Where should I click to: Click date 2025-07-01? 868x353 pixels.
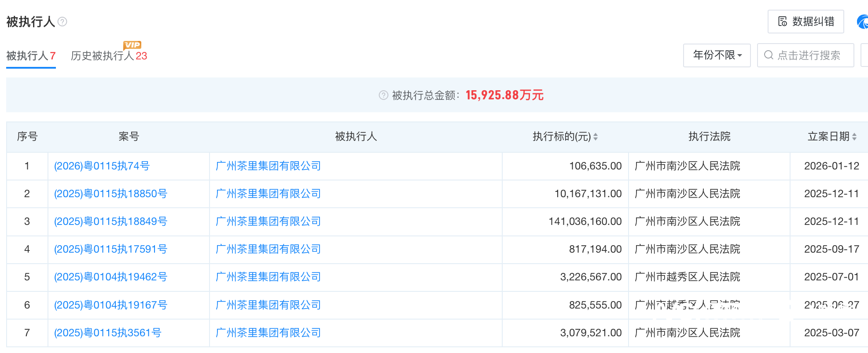click(831, 277)
